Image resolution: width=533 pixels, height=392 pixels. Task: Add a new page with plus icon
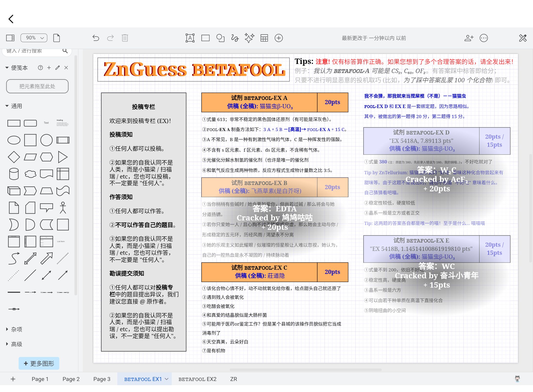point(13,379)
